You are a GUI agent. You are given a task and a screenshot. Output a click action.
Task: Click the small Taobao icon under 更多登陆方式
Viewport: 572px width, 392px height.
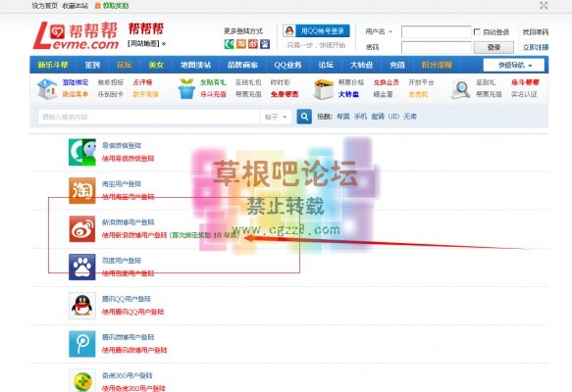241,44
